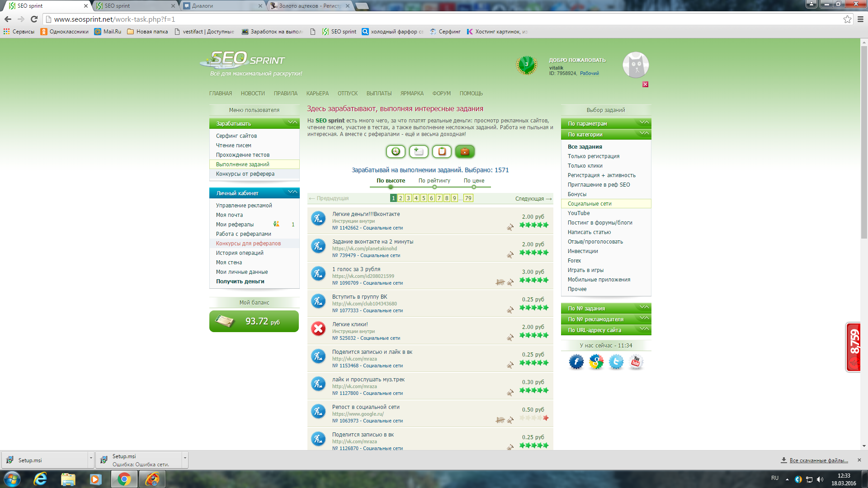Open the Twitter social icon
The height and width of the screenshot is (488, 868).
click(x=616, y=362)
